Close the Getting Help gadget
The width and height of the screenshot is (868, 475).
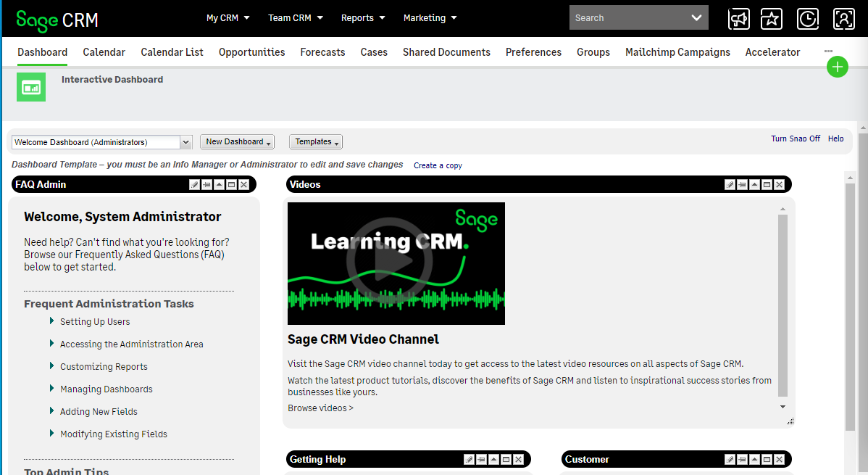pyautogui.click(x=518, y=460)
